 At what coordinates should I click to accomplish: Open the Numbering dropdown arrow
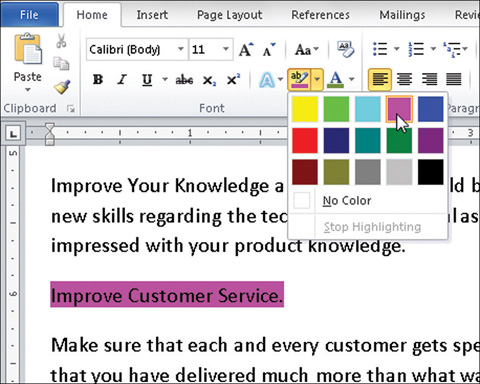[x=433, y=49]
